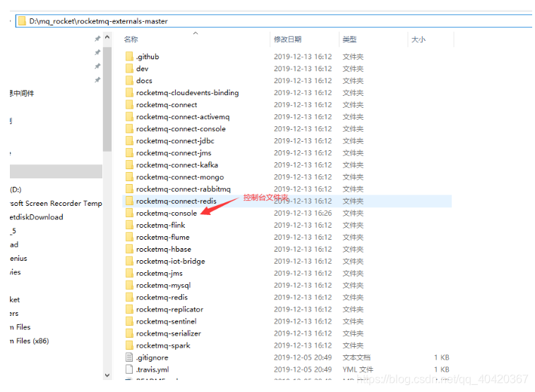Click the docs folder icon

[x=129, y=80]
